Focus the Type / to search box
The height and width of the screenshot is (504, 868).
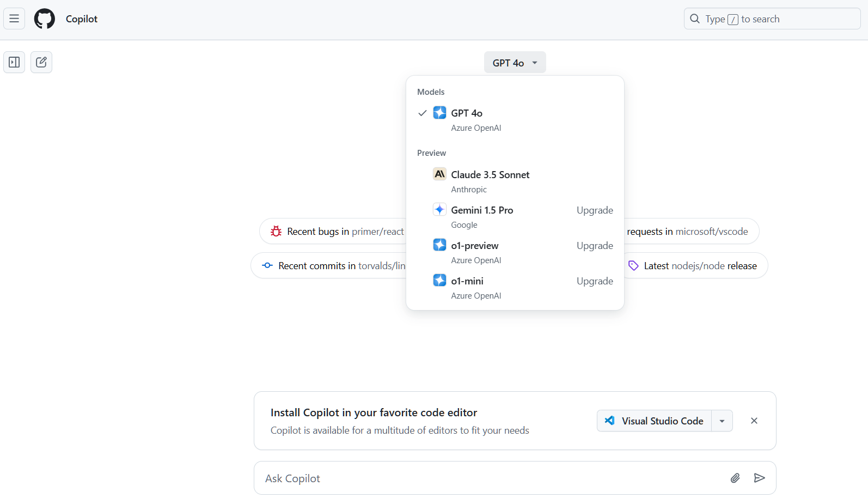[772, 19]
